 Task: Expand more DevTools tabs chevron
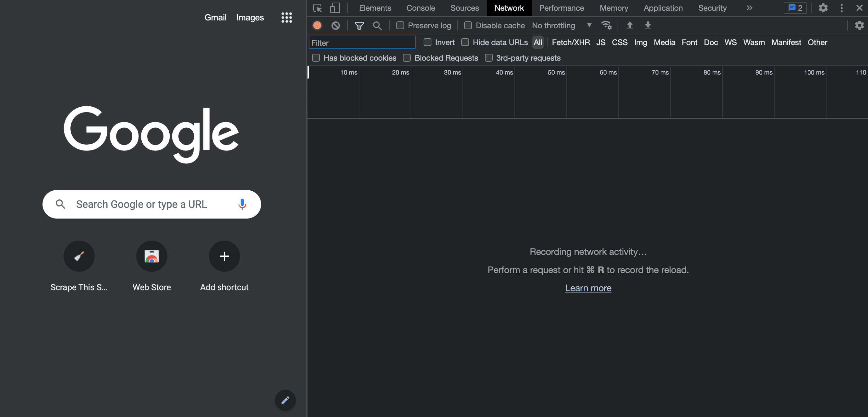tap(749, 8)
